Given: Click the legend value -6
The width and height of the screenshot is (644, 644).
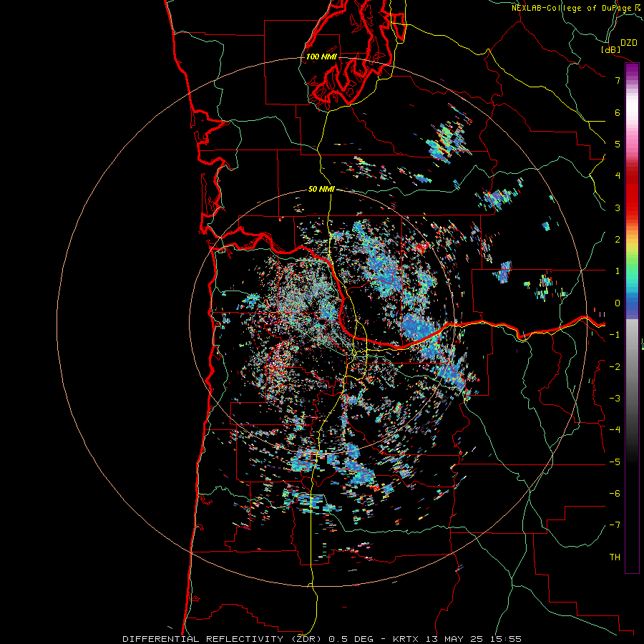Looking at the screenshot, I should [x=615, y=494].
